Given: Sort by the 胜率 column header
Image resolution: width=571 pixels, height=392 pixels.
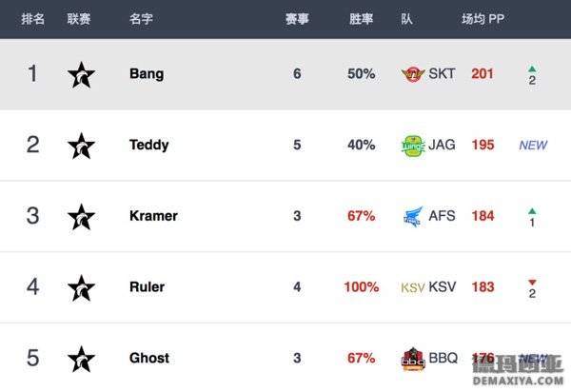Looking at the screenshot, I should tap(362, 19).
